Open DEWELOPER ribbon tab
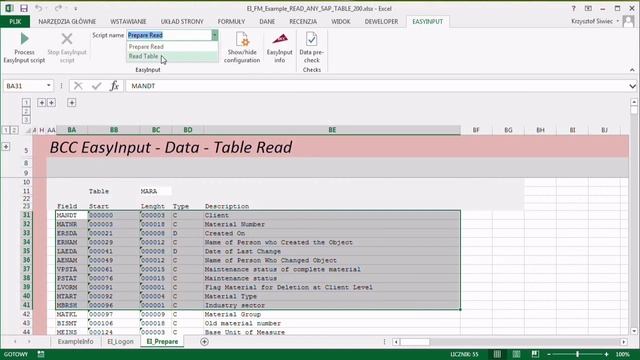Image resolution: width=640 pixels, height=360 pixels. (x=381, y=21)
